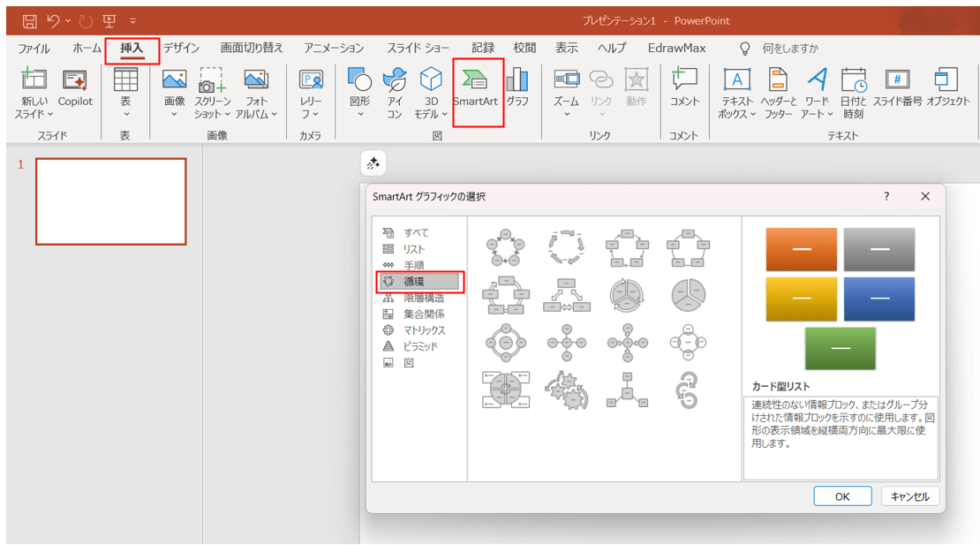This screenshot has height=545, width=980.
Task: Insert WordArt with the ワードアート icon
Action: (817, 88)
